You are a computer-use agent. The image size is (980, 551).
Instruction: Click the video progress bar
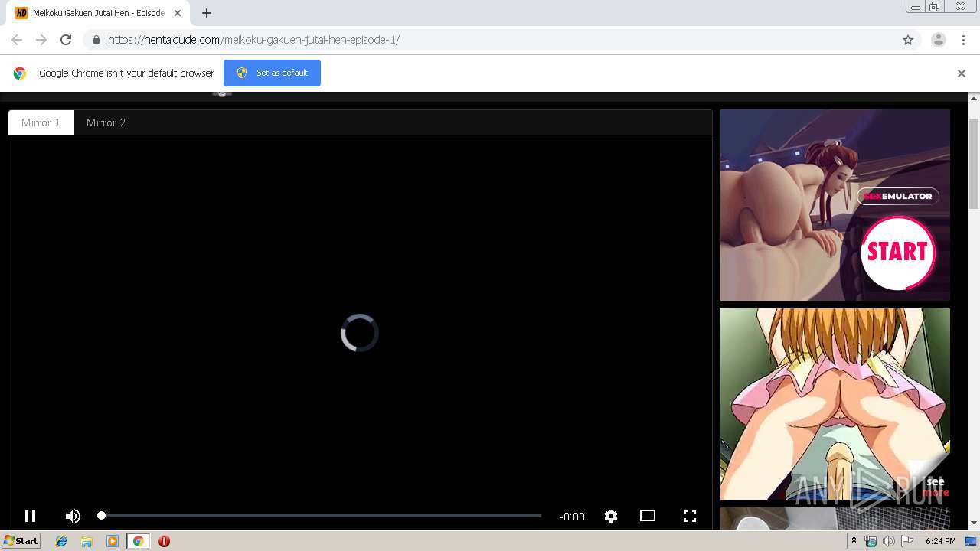point(321,516)
